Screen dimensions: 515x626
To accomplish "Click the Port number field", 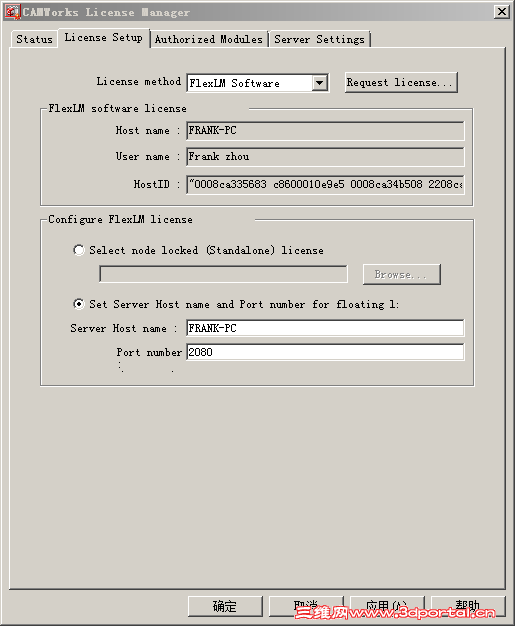I will [x=325, y=352].
